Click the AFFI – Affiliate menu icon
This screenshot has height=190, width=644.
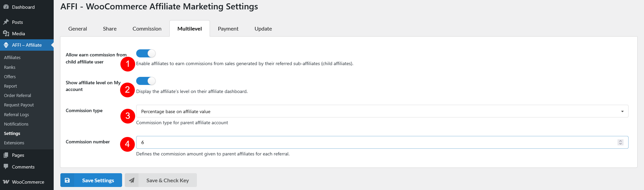point(6,45)
